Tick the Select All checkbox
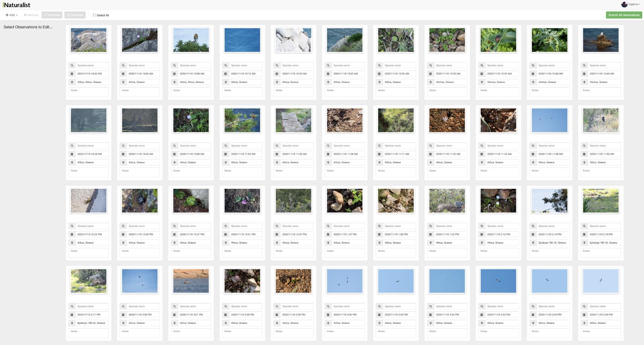 pyautogui.click(x=94, y=15)
